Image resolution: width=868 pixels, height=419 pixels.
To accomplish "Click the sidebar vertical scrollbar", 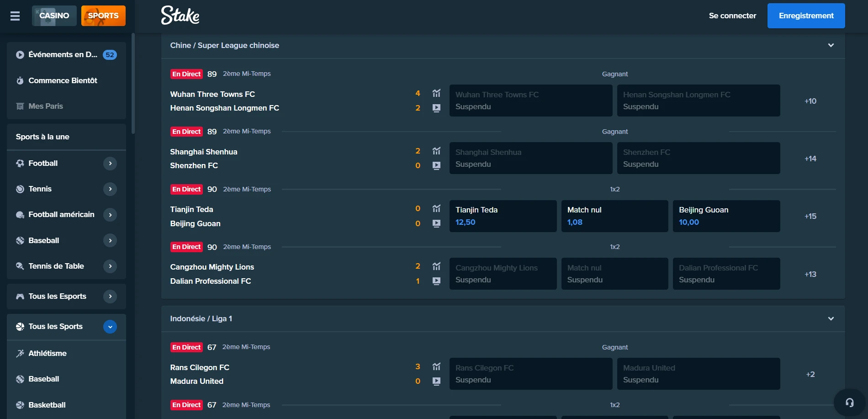I will point(133,83).
